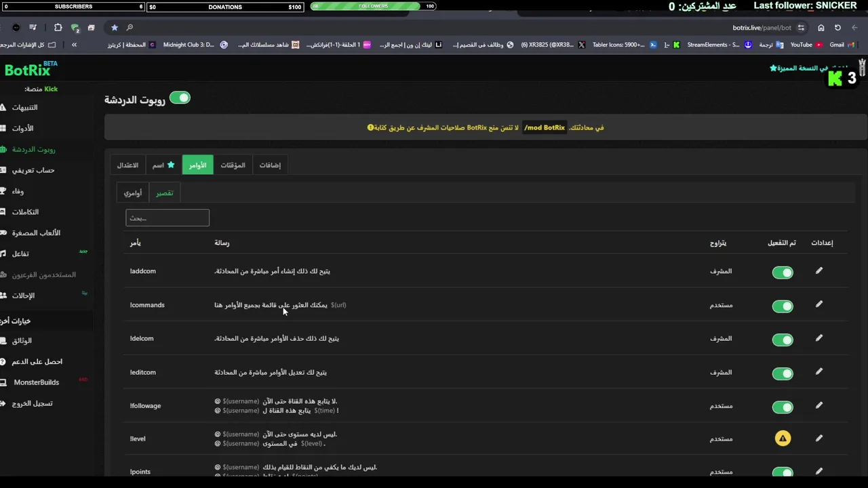Screen dimensions: 868x488
Task: Click the green badge extension icon in toolbar
Action: tap(75, 28)
